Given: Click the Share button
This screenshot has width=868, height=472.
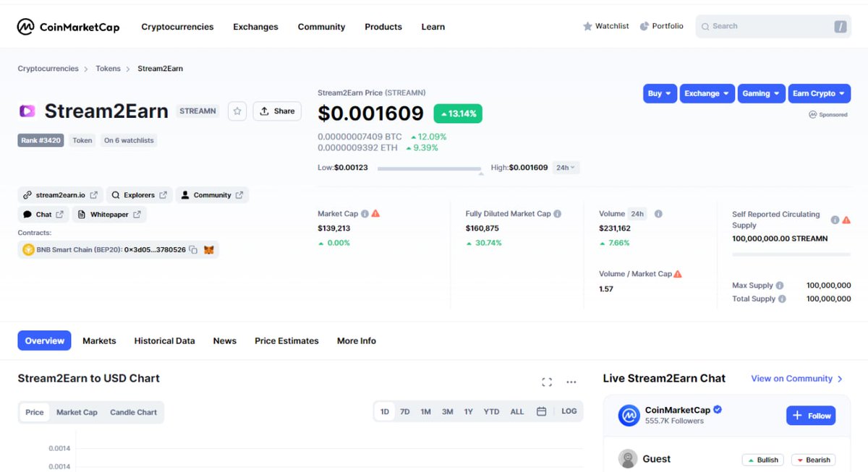Looking at the screenshot, I should coord(277,111).
